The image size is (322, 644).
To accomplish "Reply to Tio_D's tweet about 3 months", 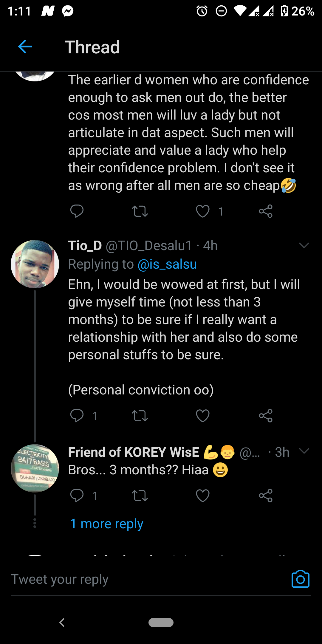I will (77, 416).
